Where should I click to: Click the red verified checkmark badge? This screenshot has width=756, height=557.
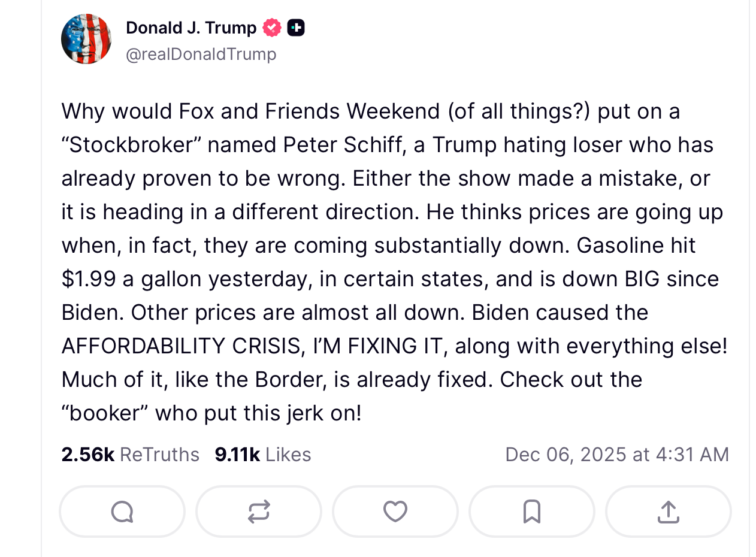coord(272,28)
